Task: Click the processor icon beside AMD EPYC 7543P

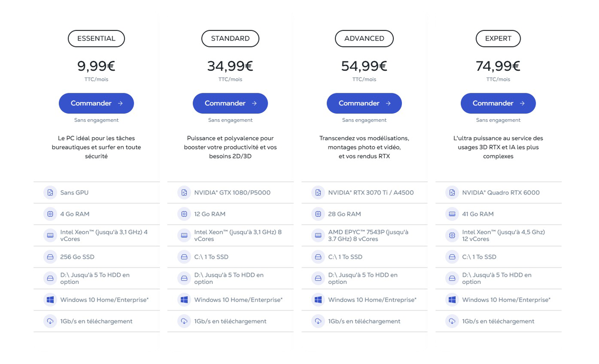Action: (318, 235)
